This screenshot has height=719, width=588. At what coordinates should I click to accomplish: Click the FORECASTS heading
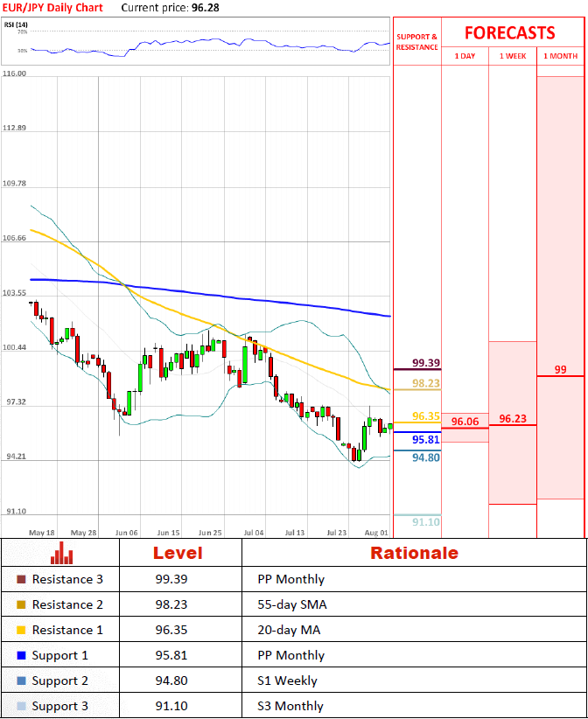(509, 33)
